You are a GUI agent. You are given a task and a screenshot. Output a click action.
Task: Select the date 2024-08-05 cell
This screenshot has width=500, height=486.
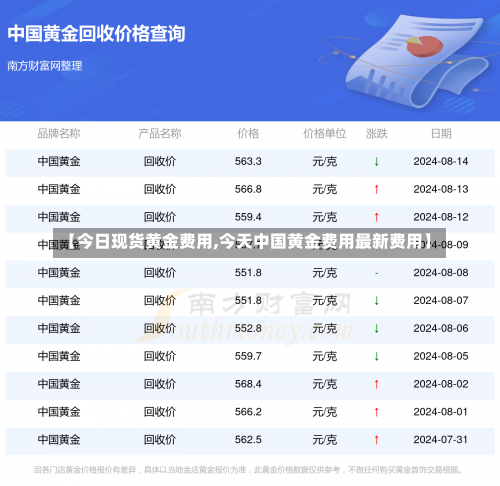click(441, 356)
